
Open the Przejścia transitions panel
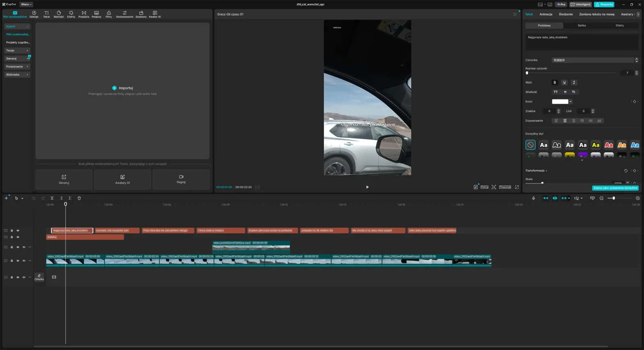click(x=84, y=14)
